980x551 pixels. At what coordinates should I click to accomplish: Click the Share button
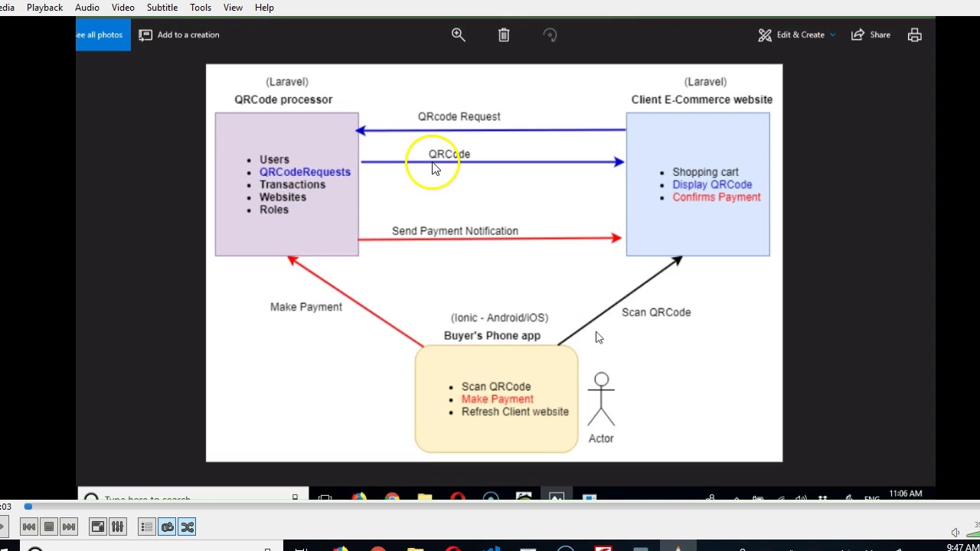(871, 34)
